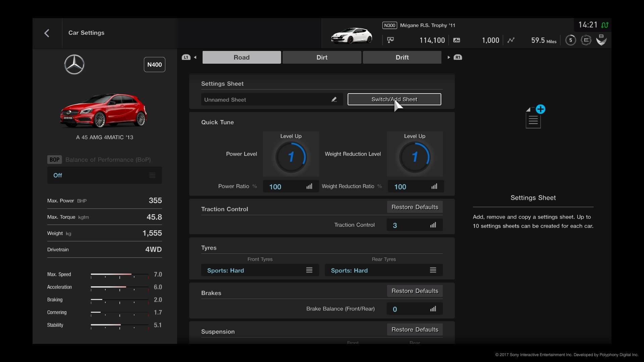This screenshot has height=362, width=644.
Task: Click the Car Settings title
Action: click(x=86, y=33)
